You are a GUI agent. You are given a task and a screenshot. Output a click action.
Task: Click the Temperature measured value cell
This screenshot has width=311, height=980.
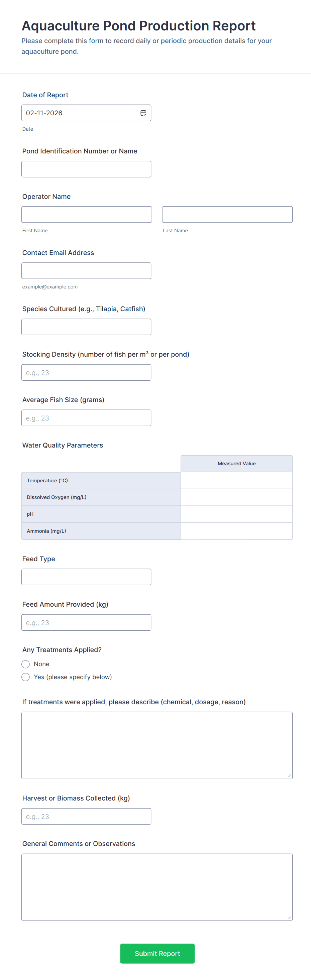point(236,481)
